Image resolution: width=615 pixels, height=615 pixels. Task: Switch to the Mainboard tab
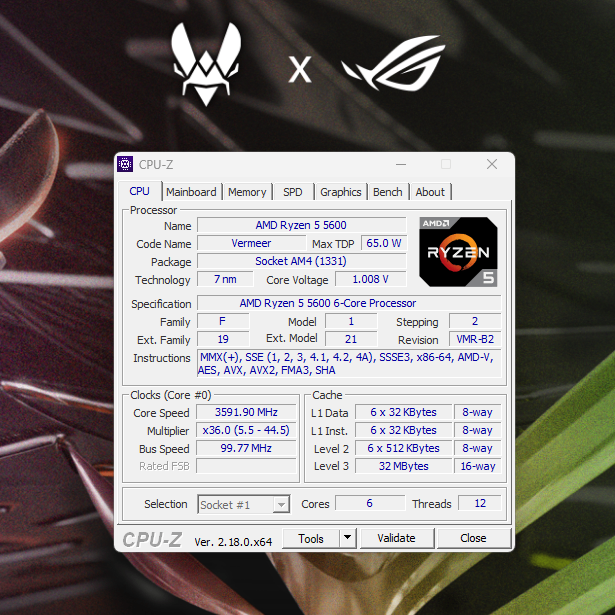click(x=191, y=192)
